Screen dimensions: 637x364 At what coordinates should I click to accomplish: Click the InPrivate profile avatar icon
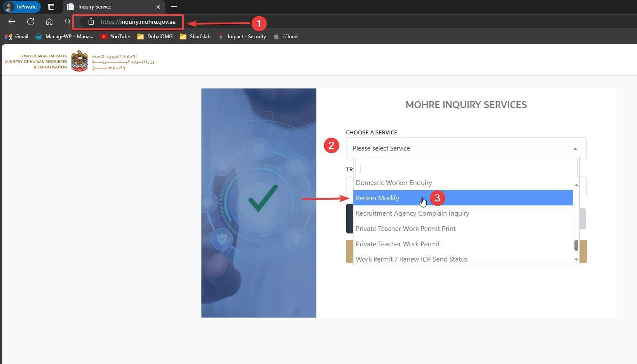click(9, 6)
